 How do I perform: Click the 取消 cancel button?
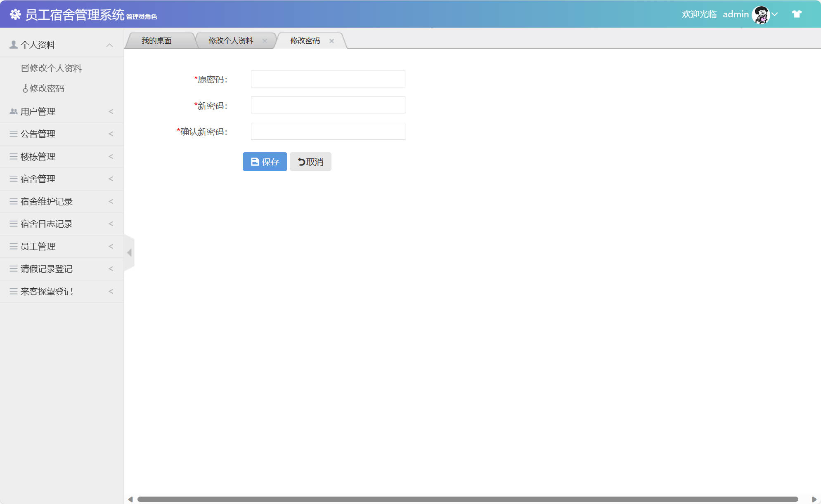(310, 162)
